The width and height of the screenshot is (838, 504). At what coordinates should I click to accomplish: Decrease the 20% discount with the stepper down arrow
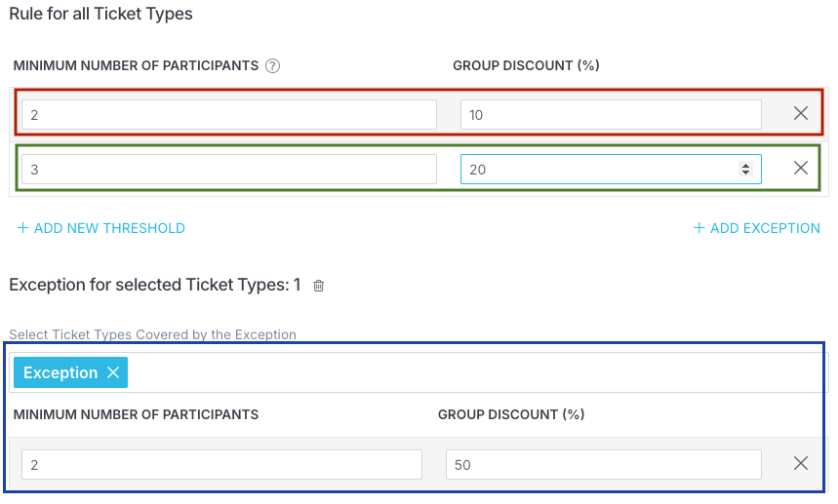[x=745, y=173]
